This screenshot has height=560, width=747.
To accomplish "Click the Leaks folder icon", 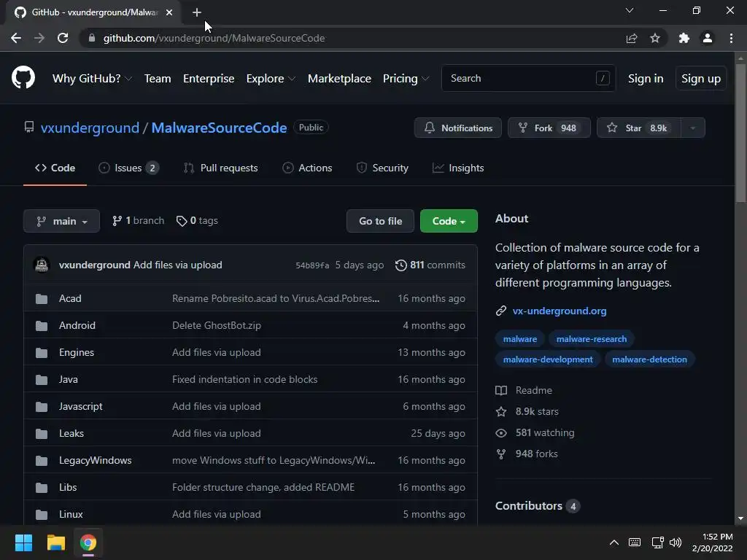I will point(42,434).
